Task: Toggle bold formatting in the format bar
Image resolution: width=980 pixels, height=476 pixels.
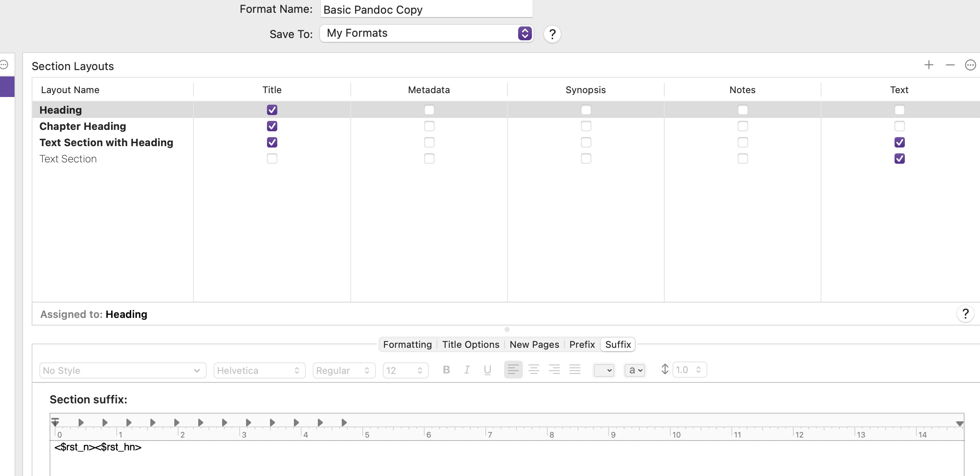Action: [446, 370]
